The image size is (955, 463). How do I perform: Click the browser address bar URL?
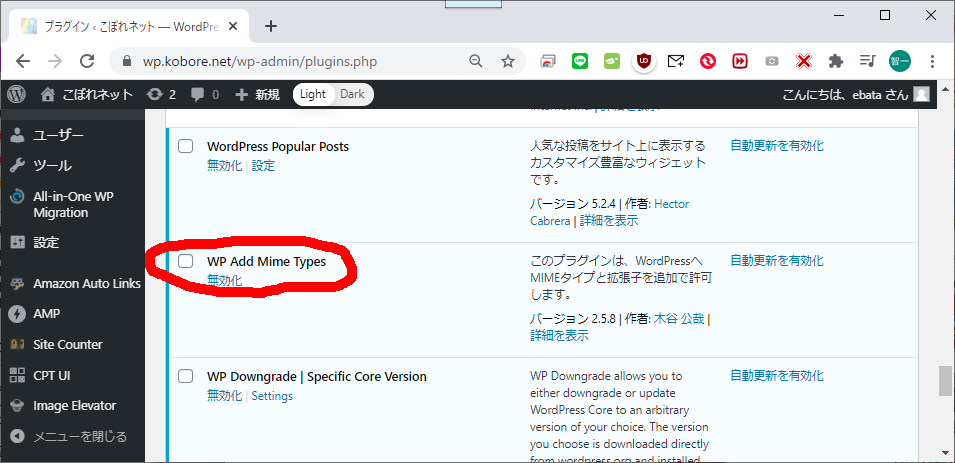pos(260,61)
